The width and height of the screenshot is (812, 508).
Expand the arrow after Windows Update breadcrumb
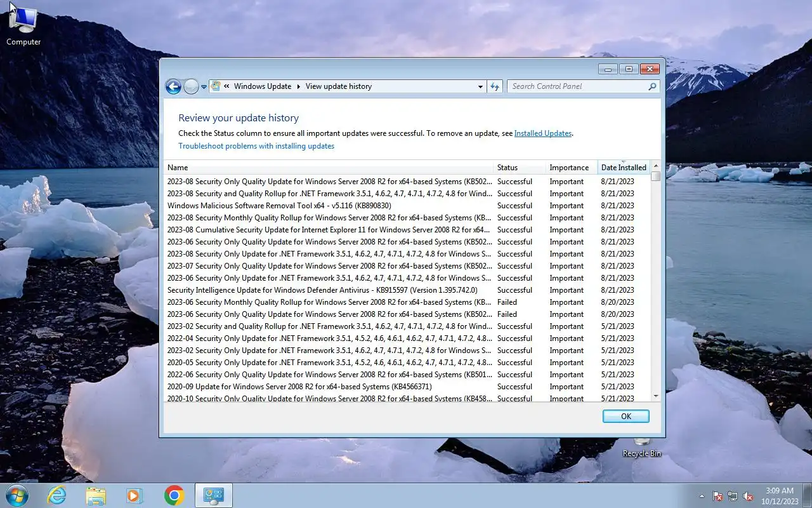tap(299, 86)
